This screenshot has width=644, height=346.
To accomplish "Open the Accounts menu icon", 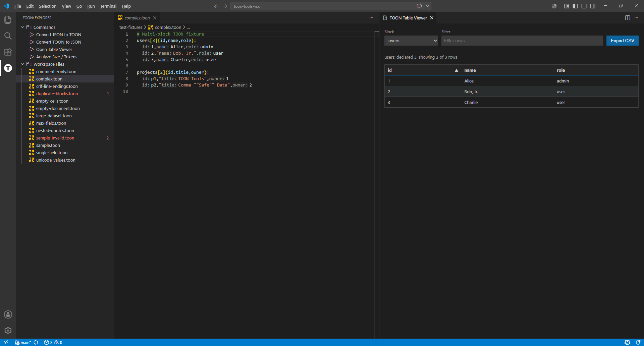I will tap(8, 314).
